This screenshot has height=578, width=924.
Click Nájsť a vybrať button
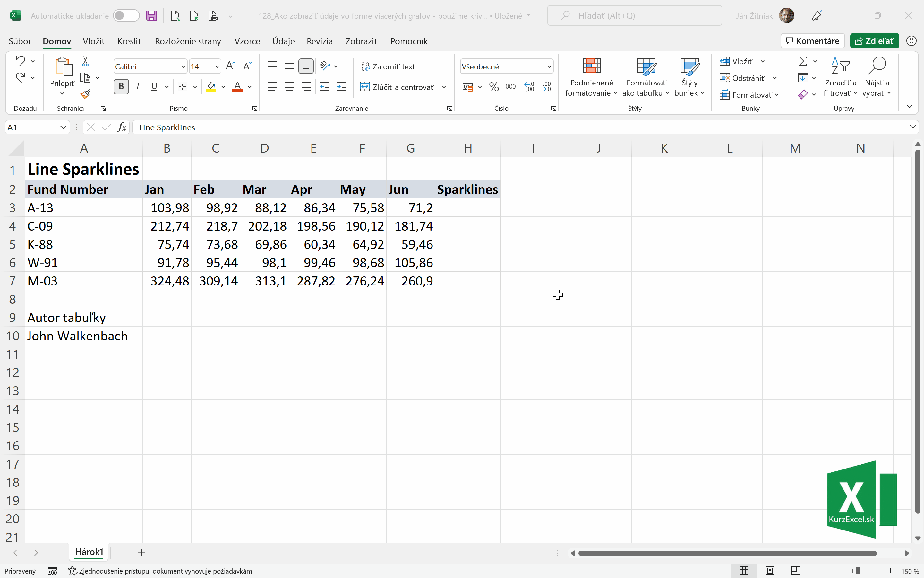point(877,78)
